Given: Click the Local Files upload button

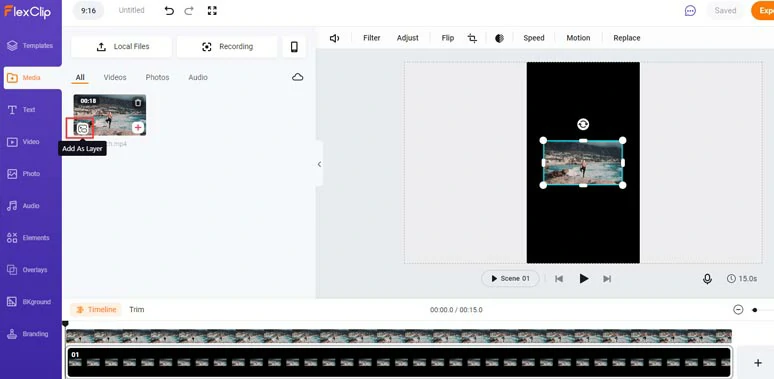Looking at the screenshot, I should (x=121, y=46).
